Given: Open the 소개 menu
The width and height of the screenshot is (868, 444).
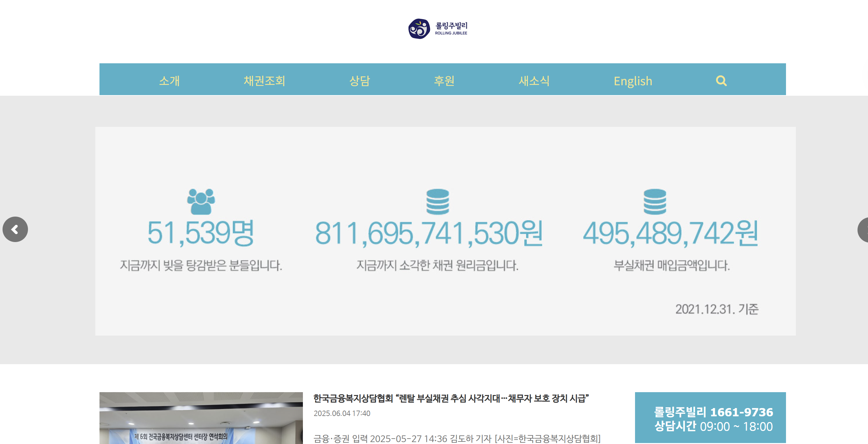Looking at the screenshot, I should tap(169, 81).
